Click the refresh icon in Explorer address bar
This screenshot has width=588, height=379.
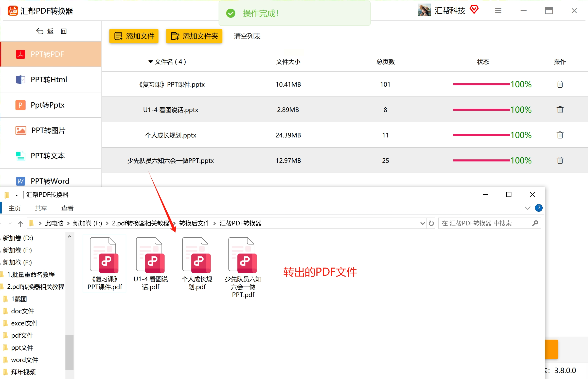(x=431, y=223)
